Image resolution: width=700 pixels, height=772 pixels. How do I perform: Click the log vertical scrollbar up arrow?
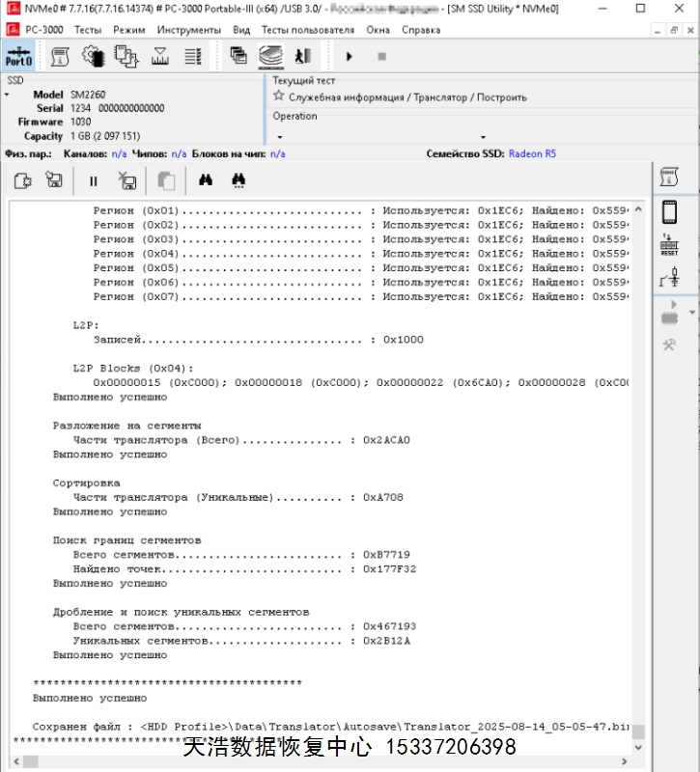tap(638, 209)
